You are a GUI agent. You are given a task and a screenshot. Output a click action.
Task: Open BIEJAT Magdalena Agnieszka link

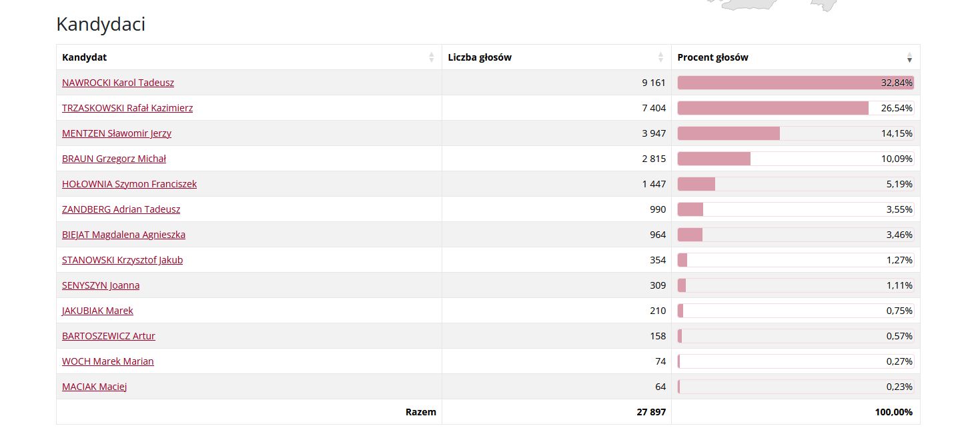(x=123, y=235)
